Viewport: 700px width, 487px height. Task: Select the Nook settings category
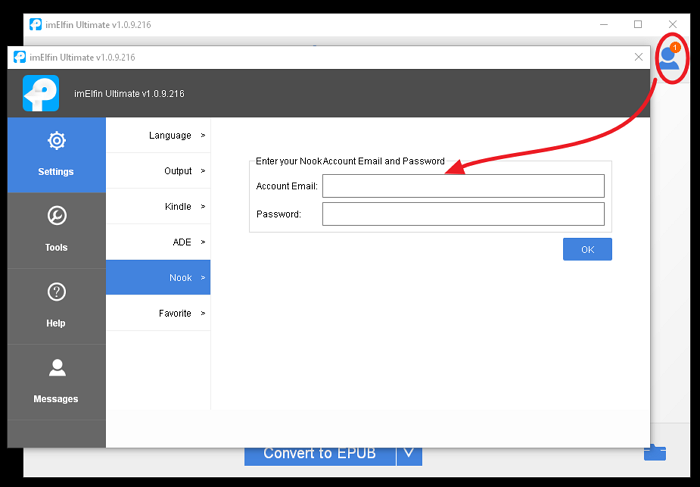[x=158, y=278]
